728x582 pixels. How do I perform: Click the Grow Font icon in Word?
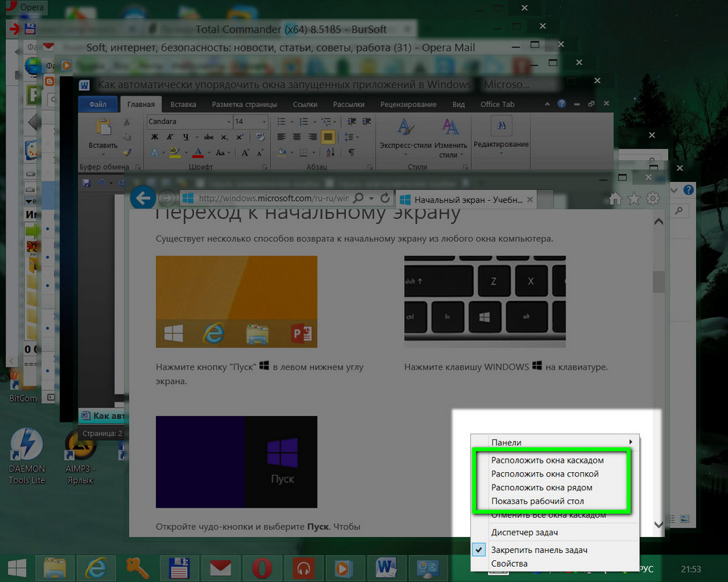(x=245, y=152)
